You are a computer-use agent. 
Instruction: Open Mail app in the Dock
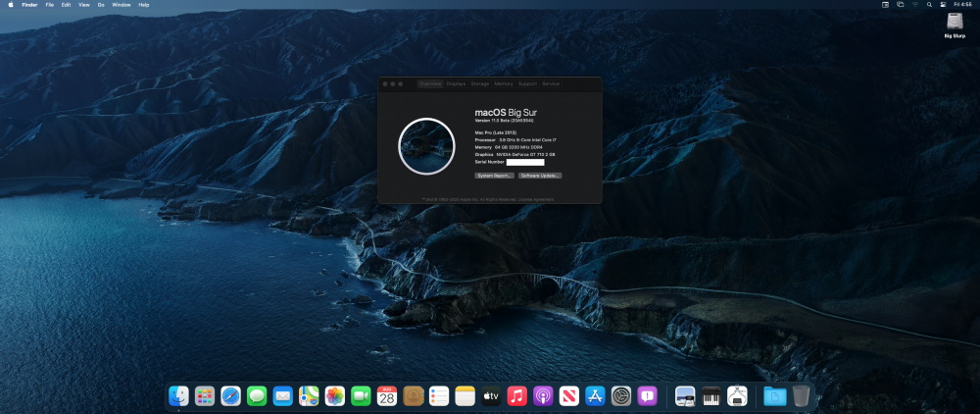coord(283,396)
